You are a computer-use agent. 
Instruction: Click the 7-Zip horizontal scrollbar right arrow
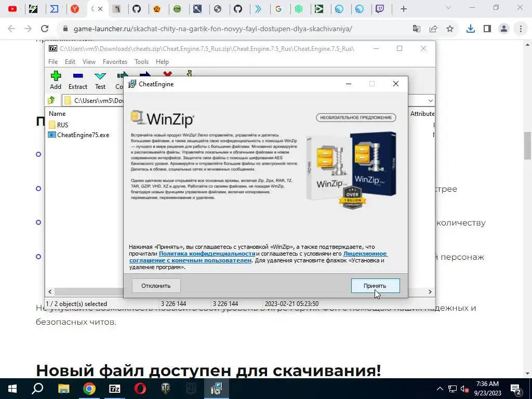430,291
